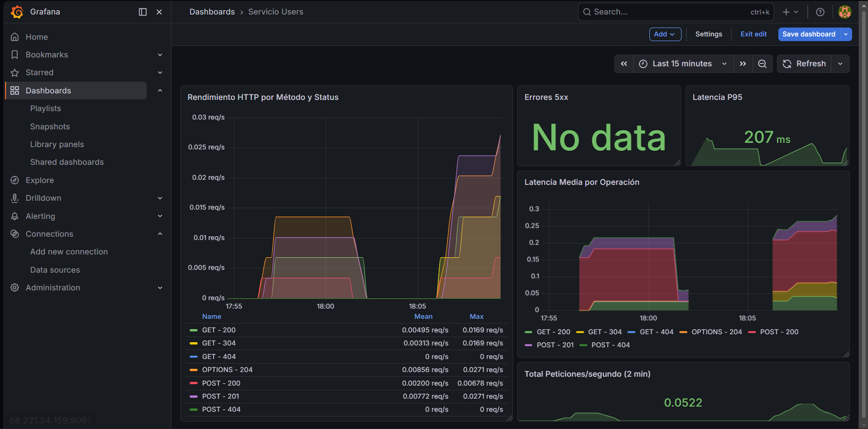Click Latencia P95 panel title
Image resolution: width=868 pixels, height=429 pixels.
click(717, 97)
